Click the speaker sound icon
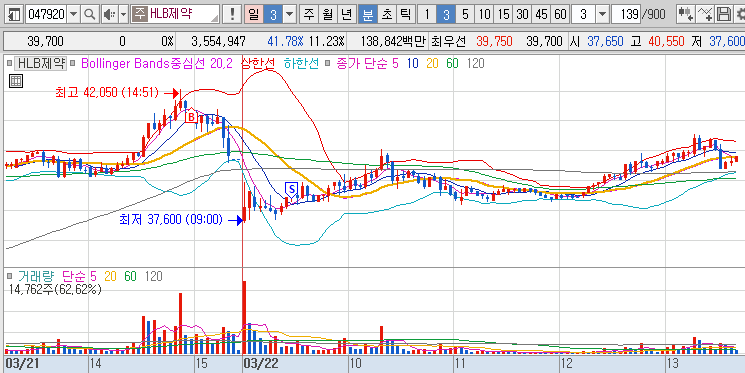745x373 pixels. (110, 14)
